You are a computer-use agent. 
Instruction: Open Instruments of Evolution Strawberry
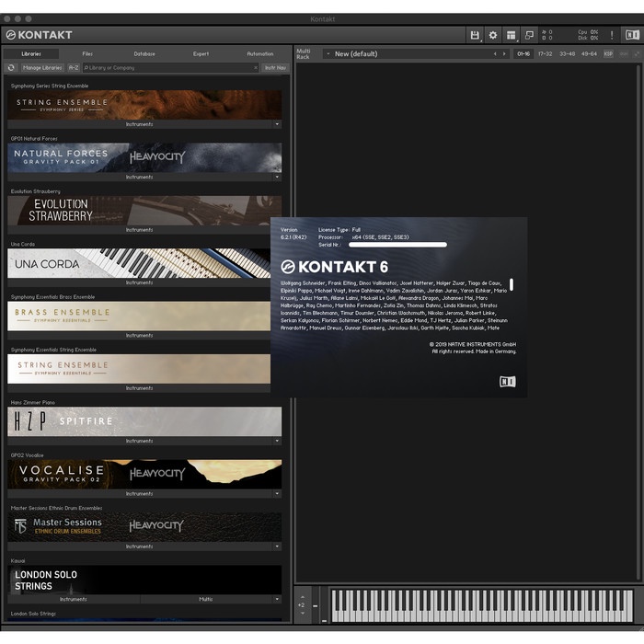[x=139, y=230]
